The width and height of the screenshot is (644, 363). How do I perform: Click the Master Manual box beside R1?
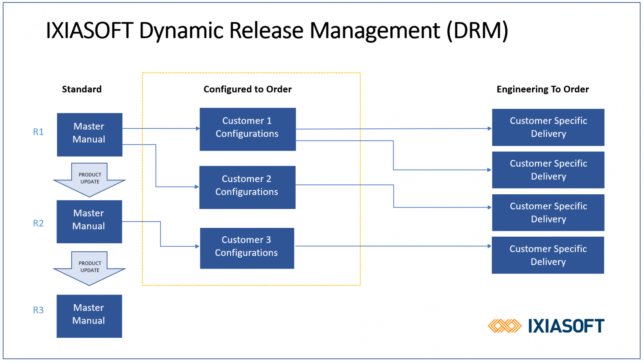[90, 135]
